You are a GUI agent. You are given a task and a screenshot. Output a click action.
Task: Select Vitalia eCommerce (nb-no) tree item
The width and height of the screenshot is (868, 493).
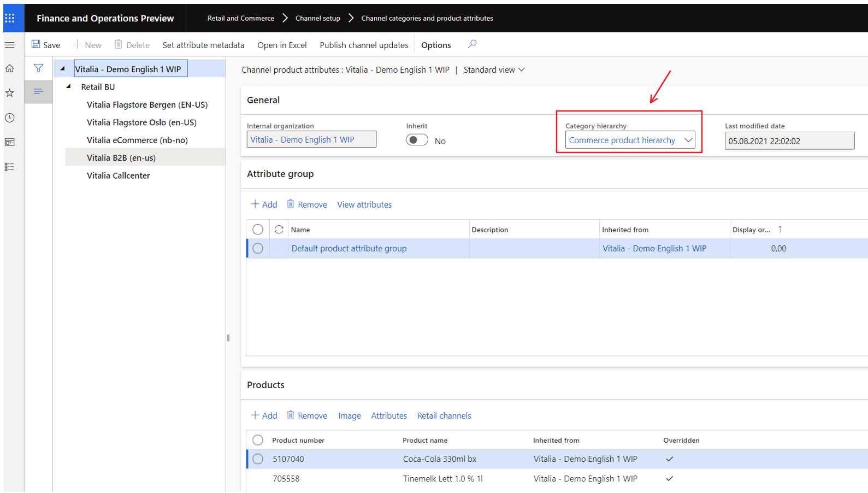[x=137, y=140]
